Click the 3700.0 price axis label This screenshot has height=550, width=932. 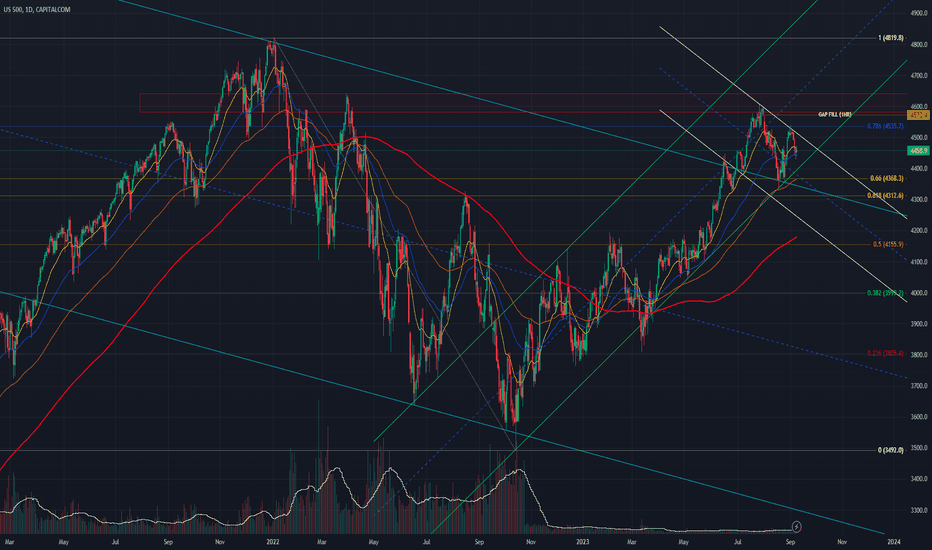tap(919, 386)
